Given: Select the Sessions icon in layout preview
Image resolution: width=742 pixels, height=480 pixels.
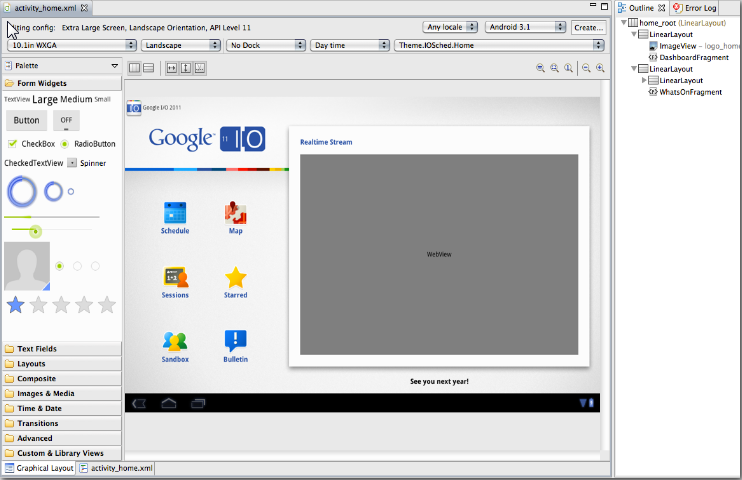Looking at the screenshot, I should (x=175, y=277).
